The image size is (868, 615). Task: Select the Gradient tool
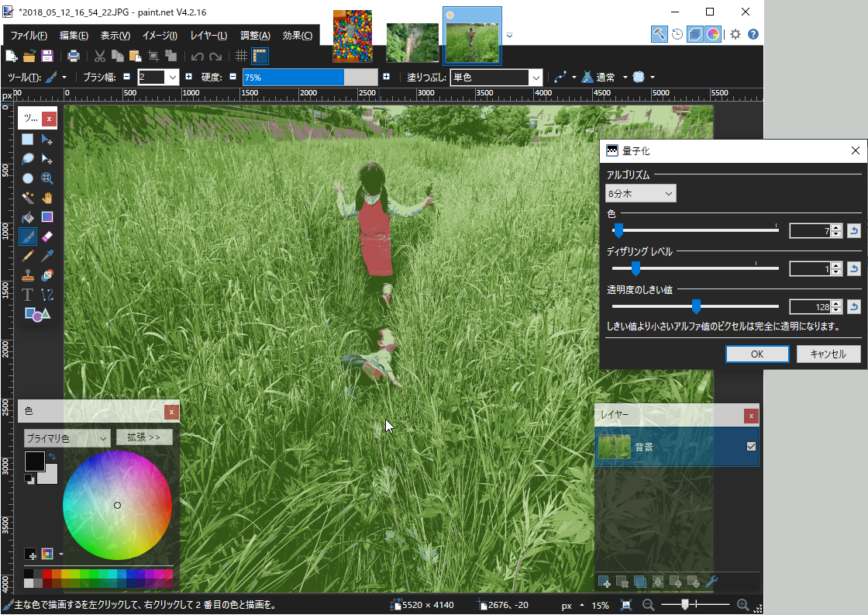point(47,217)
